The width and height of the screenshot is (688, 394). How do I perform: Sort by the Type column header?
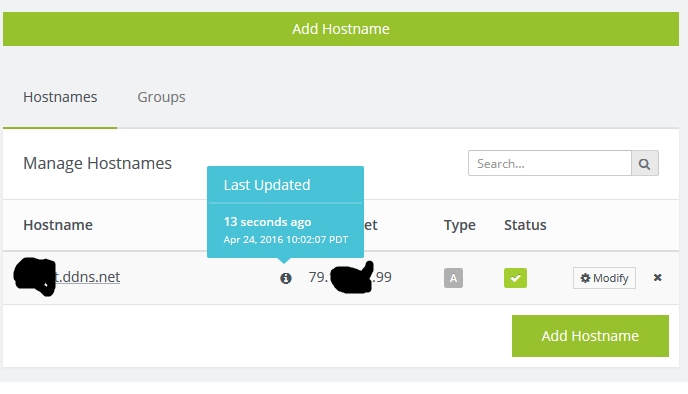tap(459, 225)
